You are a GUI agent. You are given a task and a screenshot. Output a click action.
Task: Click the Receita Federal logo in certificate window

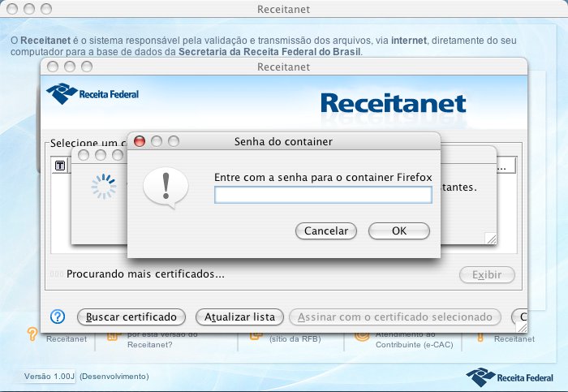coord(93,94)
